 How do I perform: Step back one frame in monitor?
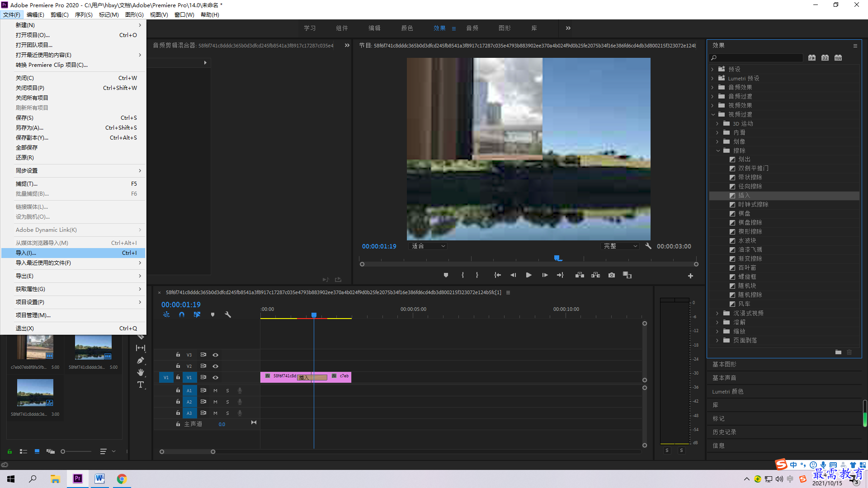pyautogui.click(x=513, y=275)
